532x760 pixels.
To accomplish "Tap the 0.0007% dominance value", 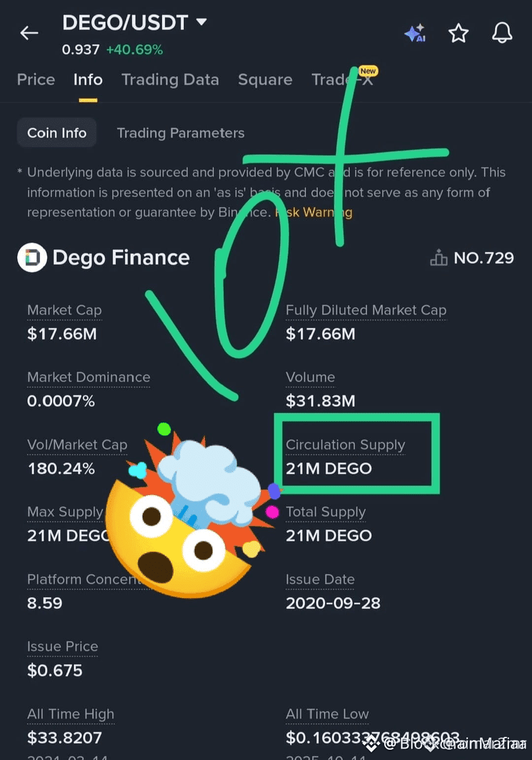I will (x=61, y=401).
